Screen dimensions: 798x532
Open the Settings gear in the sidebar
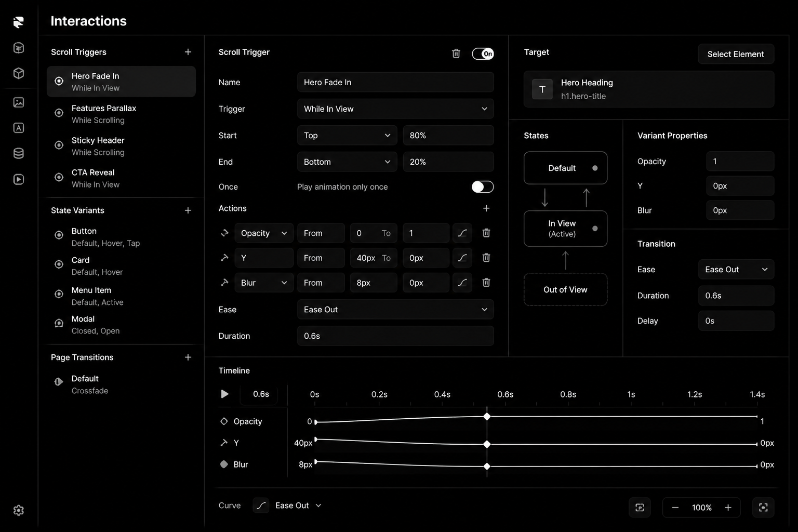(19, 510)
